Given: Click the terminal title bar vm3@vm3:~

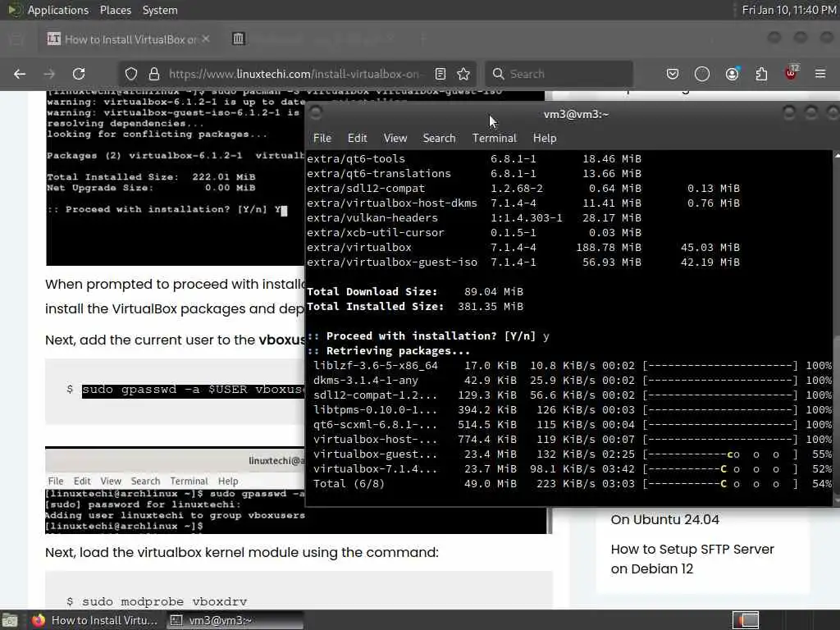Looking at the screenshot, I should pos(576,114).
